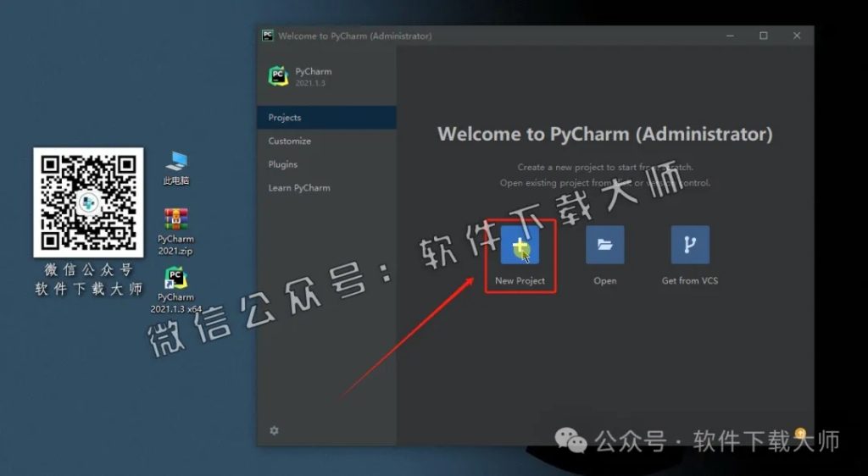This screenshot has width=868, height=476.
Task: Minimize the PyCharm welcome window
Action: (x=730, y=36)
